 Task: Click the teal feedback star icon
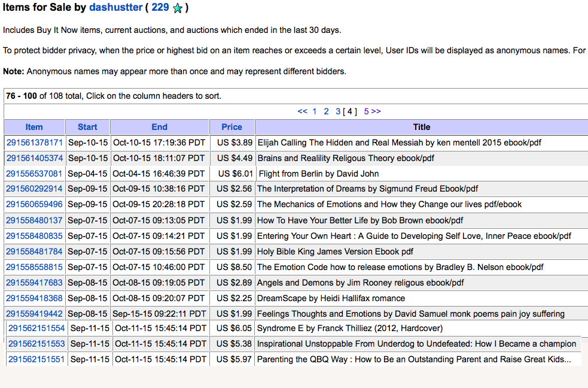pyautogui.click(x=178, y=8)
